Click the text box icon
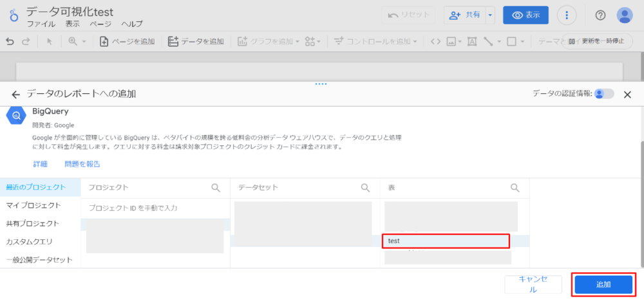Screen dimensions: 644x303 [x=472, y=41]
